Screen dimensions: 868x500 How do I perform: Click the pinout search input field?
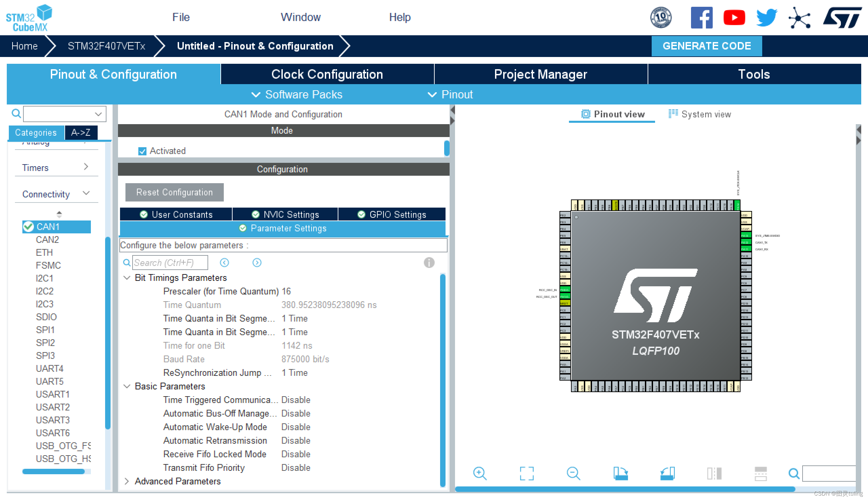coord(829,474)
